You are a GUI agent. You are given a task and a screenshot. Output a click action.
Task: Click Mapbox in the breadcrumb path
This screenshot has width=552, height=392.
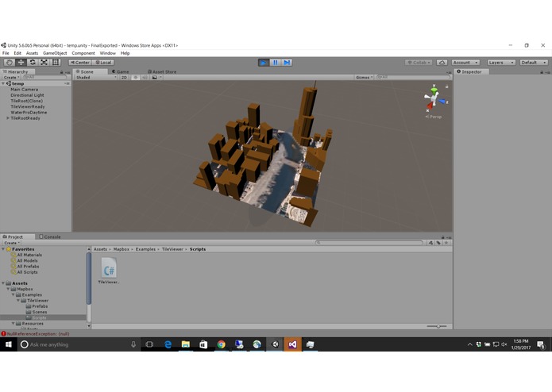[x=121, y=249]
